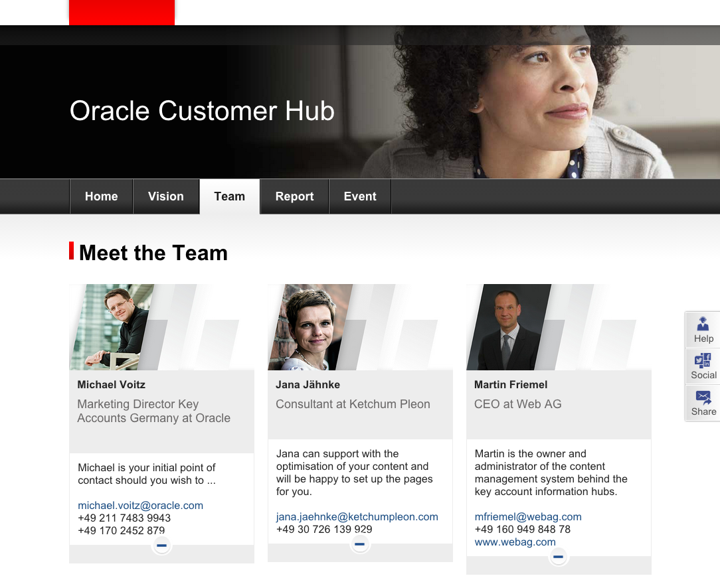720x588 pixels.
Task: Email mfriemel@webag.com
Action: click(x=528, y=517)
